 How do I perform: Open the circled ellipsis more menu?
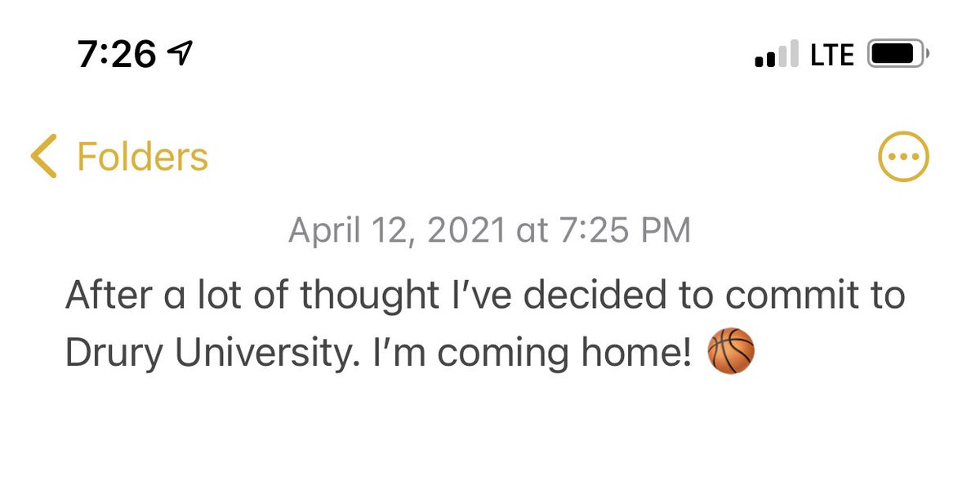tap(903, 156)
